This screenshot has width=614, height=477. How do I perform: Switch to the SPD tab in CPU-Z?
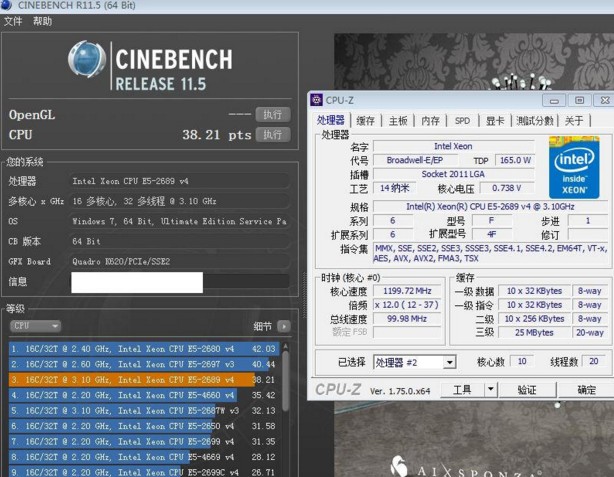tap(462, 121)
